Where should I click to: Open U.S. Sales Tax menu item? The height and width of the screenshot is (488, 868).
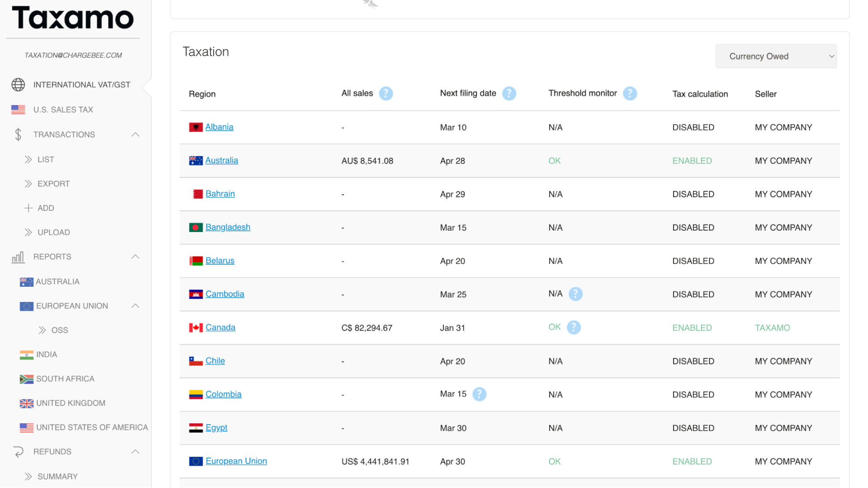point(63,110)
